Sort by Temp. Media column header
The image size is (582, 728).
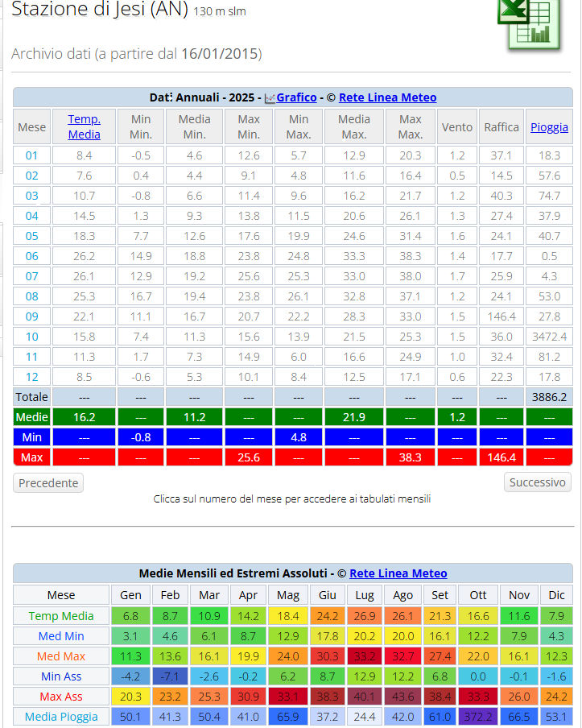[x=85, y=127]
